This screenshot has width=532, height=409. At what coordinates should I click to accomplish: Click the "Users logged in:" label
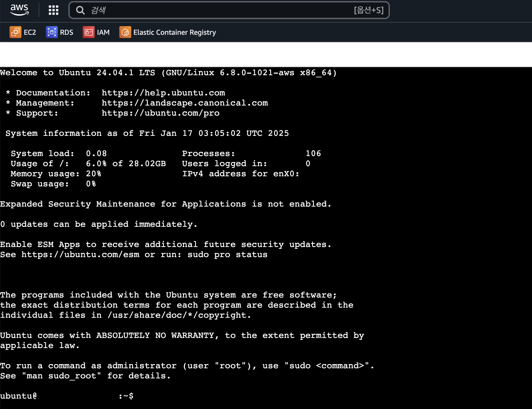tap(225, 164)
